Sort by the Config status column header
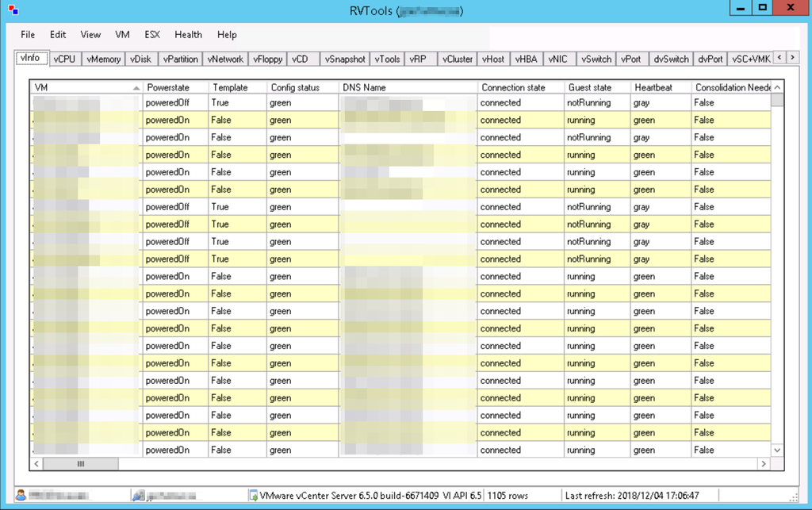 click(302, 87)
